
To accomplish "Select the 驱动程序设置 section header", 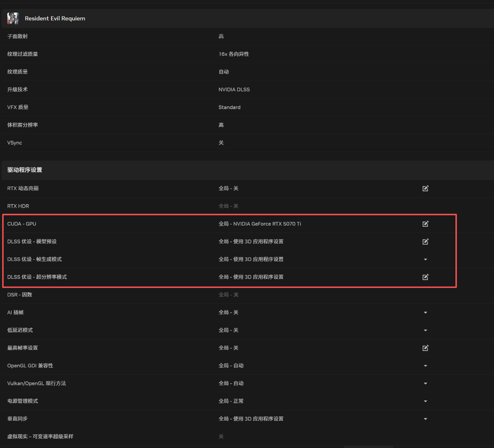I will coord(25,170).
